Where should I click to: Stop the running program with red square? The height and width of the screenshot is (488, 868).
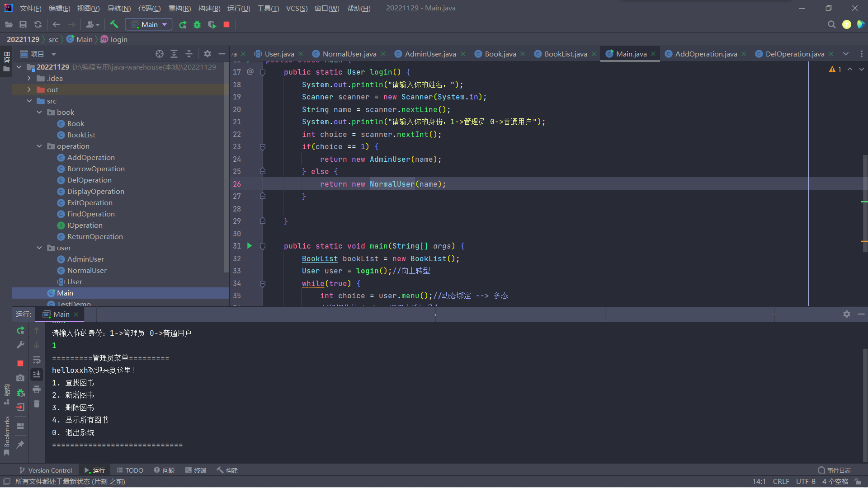(226, 25)
